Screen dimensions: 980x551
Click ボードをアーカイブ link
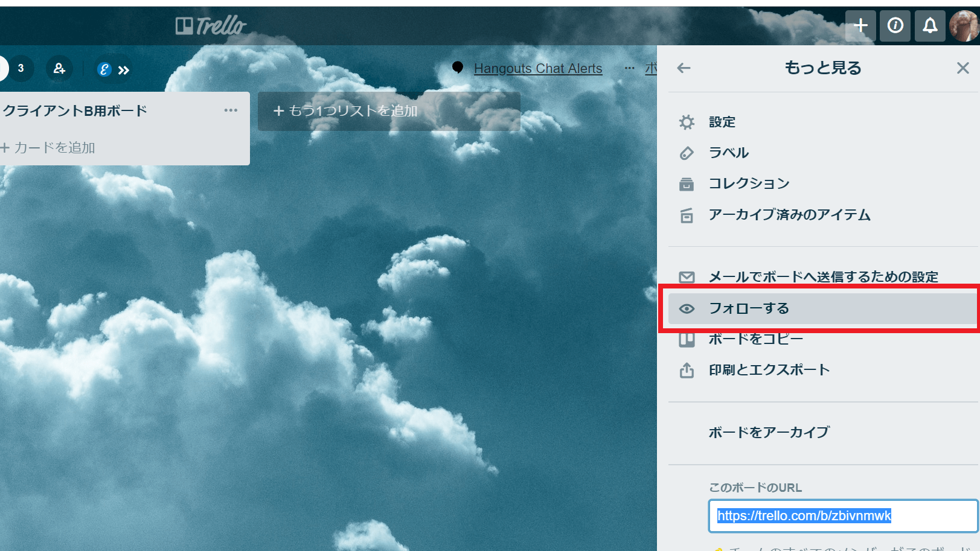769,432
